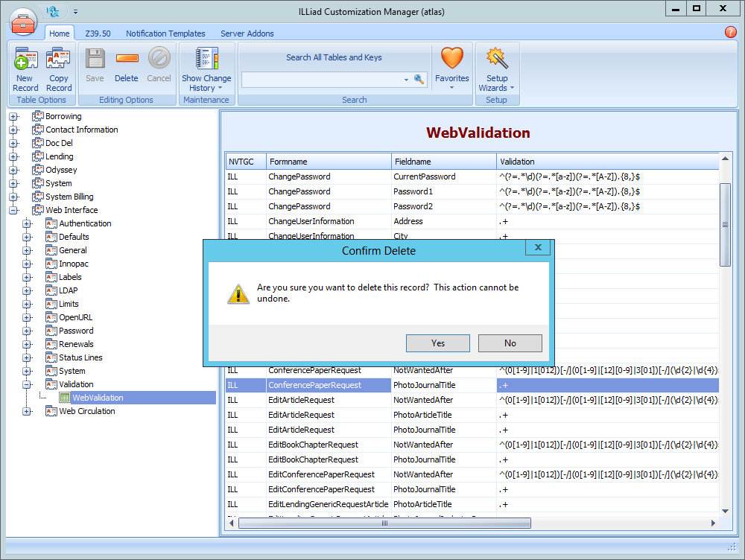Expand the Borrowing tree node
Screen dimensions: 745x560
coord(13,116)
